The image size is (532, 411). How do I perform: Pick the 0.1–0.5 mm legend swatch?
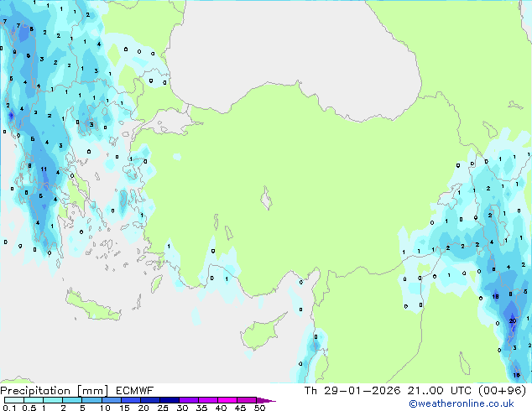(x=14, y=400)
